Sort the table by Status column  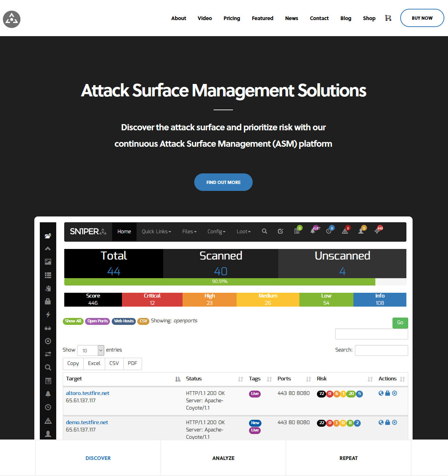[214, 379]
